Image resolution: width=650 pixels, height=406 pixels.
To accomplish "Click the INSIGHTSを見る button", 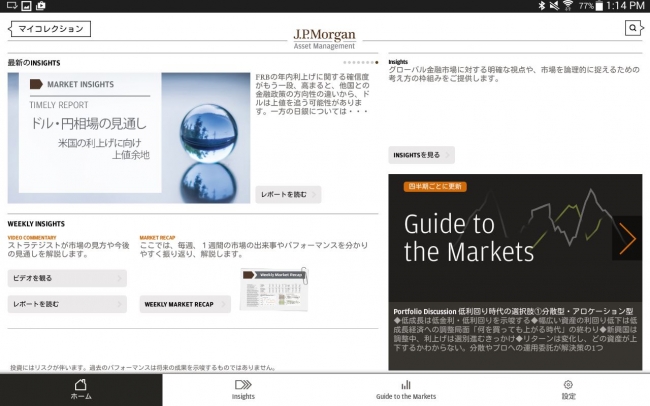I will coord(421,155).
